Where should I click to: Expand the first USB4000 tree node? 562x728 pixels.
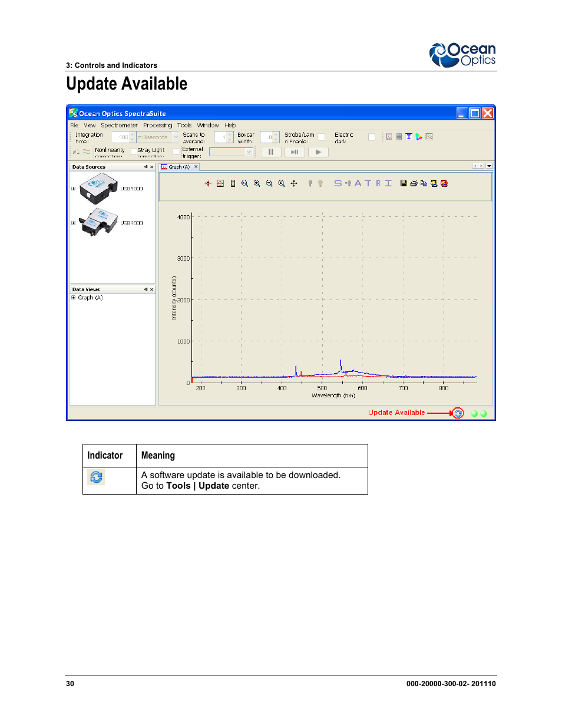(73, 189)
